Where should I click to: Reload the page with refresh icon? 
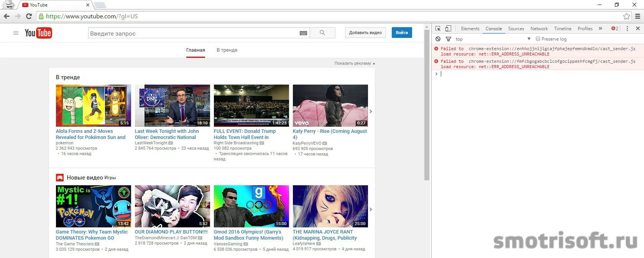pos(29,16)
